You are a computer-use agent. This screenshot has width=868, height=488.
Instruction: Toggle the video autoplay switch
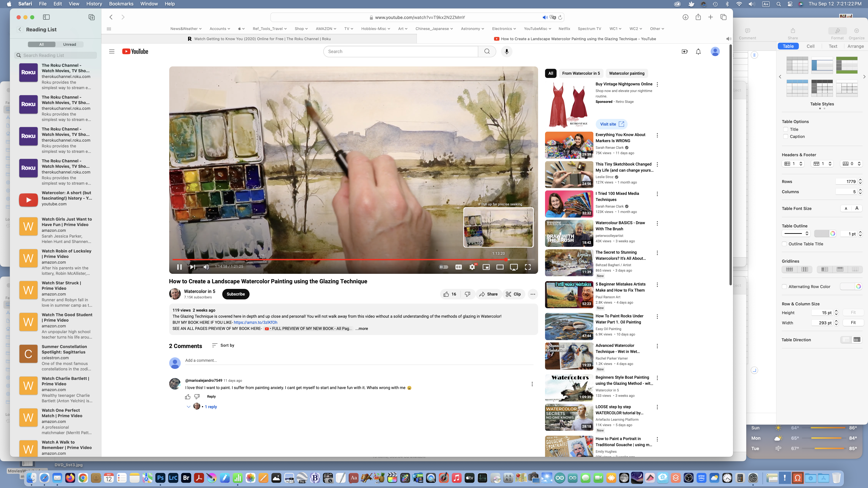pos(443,267)
